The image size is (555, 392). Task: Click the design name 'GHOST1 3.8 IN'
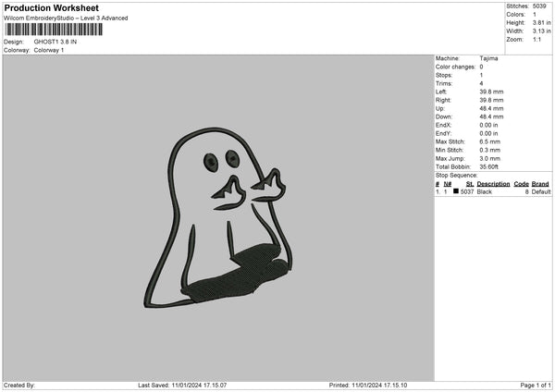tap(55, 42)
